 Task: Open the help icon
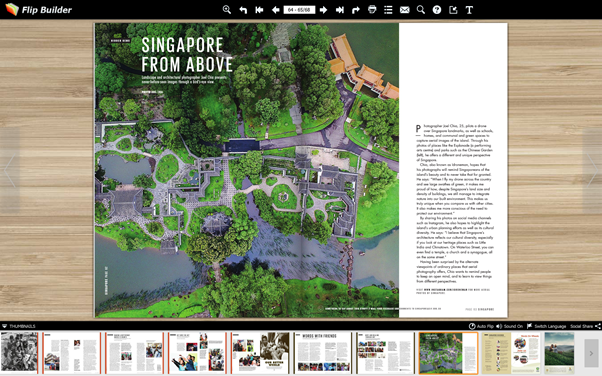pyautogui.click(x=437, y=10)
